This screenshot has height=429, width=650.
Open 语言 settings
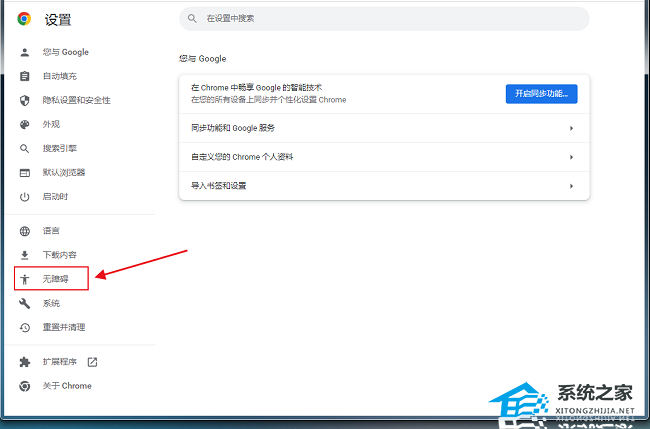point(51,231)
